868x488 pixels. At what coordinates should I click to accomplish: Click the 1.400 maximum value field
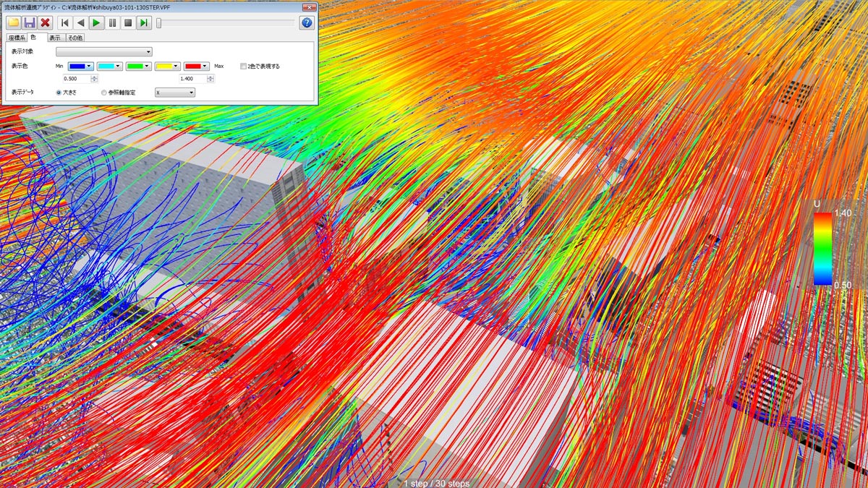tap(192, 79)
